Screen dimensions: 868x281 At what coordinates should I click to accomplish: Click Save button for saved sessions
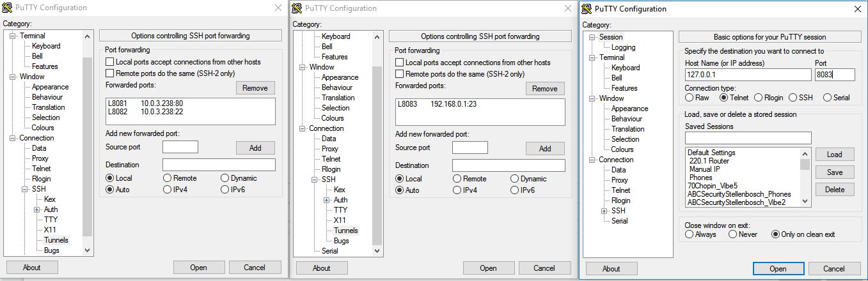[x=834, y=172]
